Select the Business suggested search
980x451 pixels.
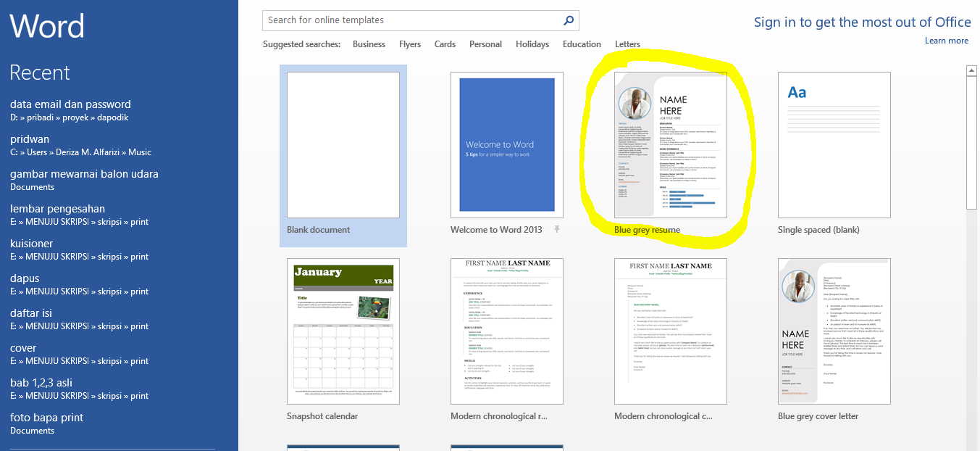(369, 44)
